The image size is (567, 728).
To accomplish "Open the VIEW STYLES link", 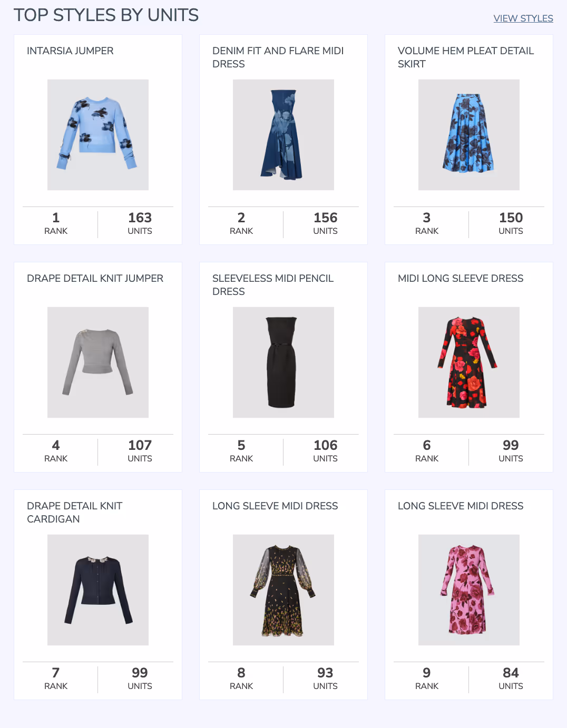I will point(523,18).
